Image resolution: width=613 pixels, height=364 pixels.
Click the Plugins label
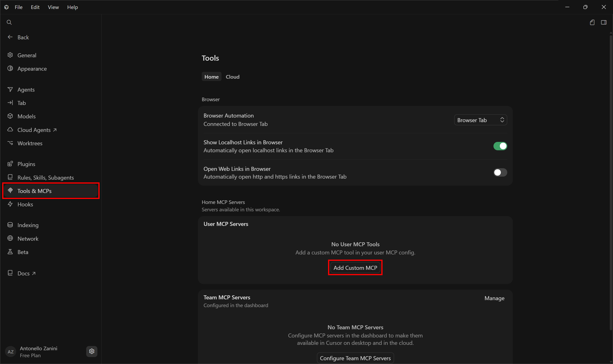click(26, 164)
